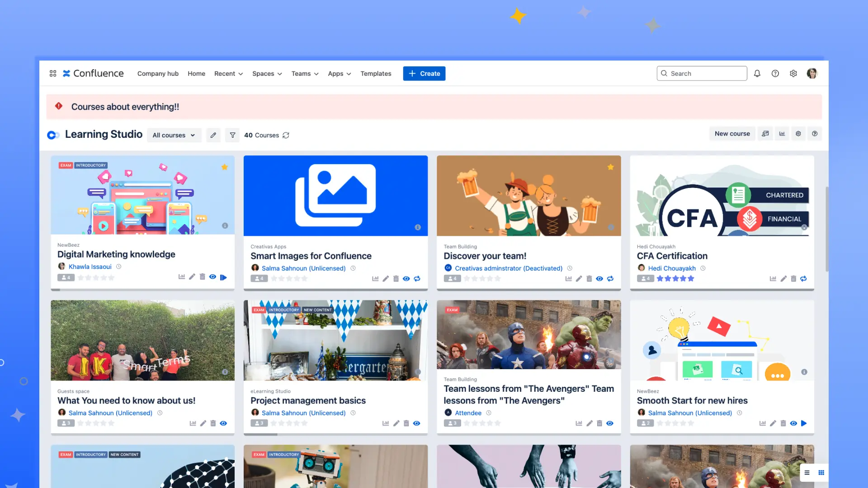Viewport: 868px width, 488px height.
Task: Open the All courses dropdown
Action: [x=174, y=135]
